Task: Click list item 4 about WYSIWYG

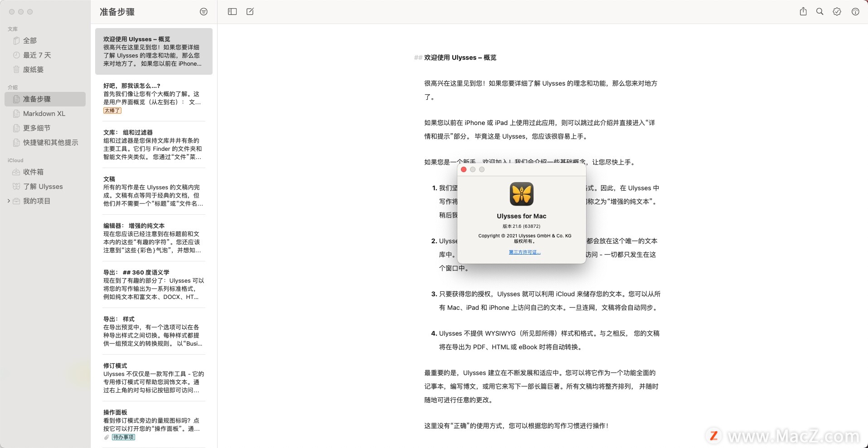Action: point(545,340)
